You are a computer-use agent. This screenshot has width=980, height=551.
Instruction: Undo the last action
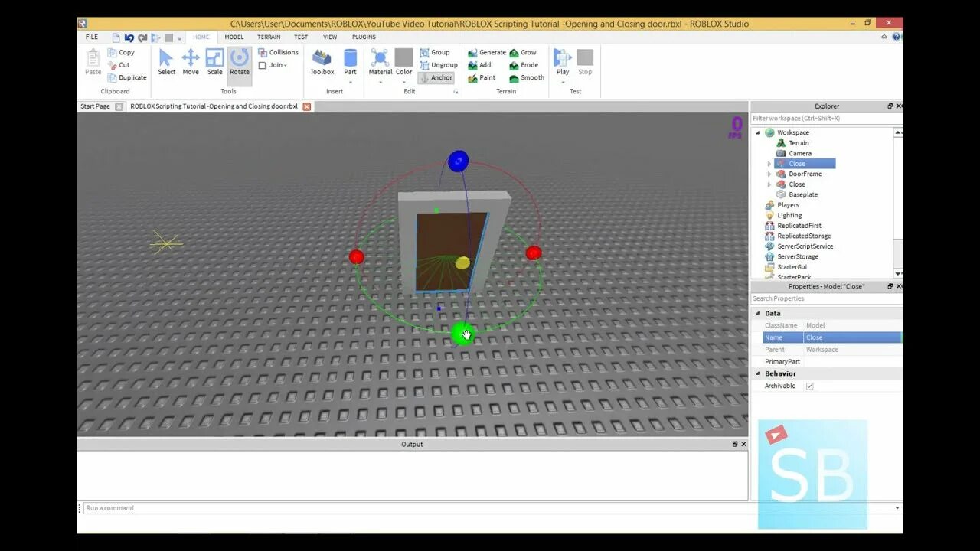129,37
